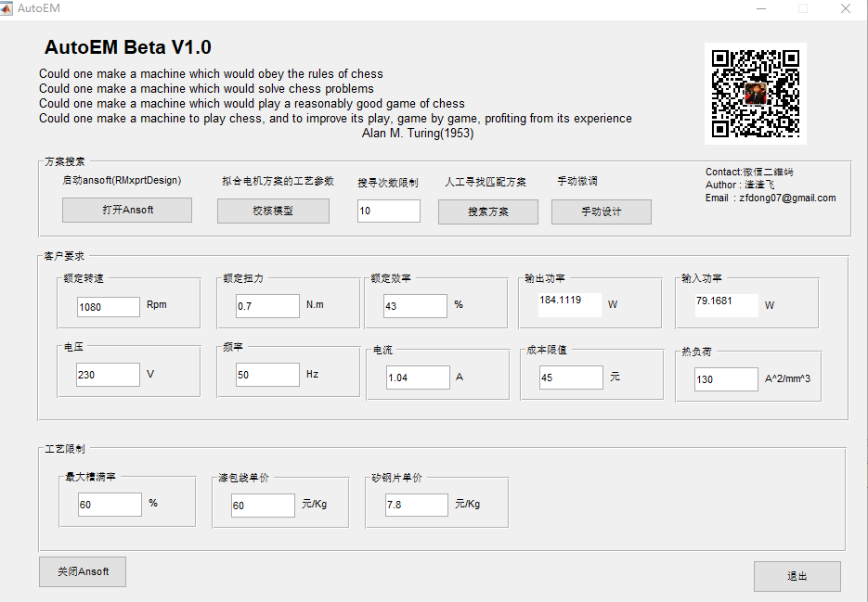Click the AutoEM MATLAB title bar icon

pos(6,8)
